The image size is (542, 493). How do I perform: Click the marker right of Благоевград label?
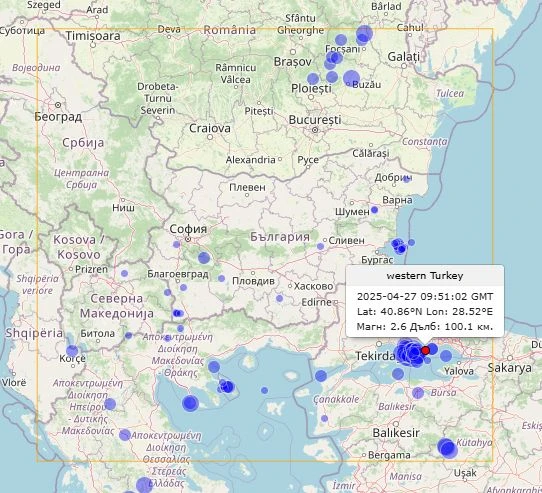tap(222, 278)
